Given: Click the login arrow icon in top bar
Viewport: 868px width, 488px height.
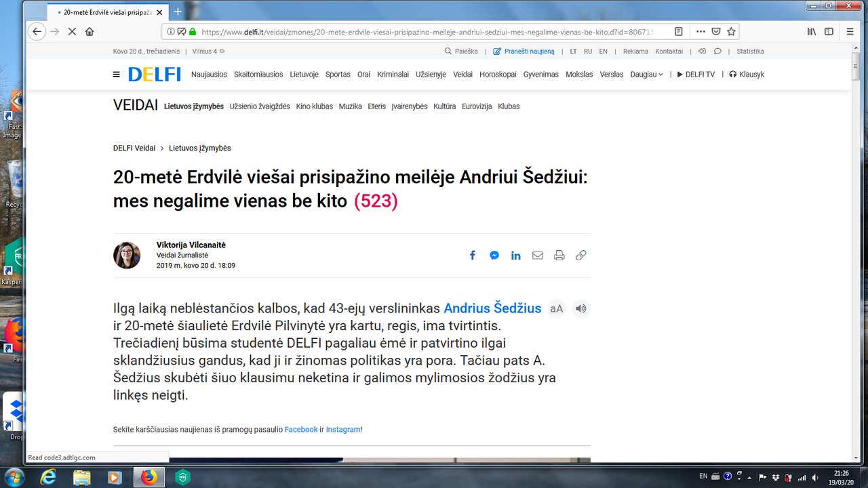Looking at the screenshot, I should tap(702, 52).
